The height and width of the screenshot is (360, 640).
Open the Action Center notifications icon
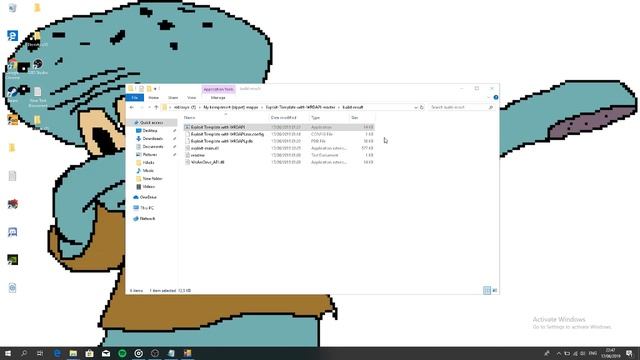(x=629, y=353)
